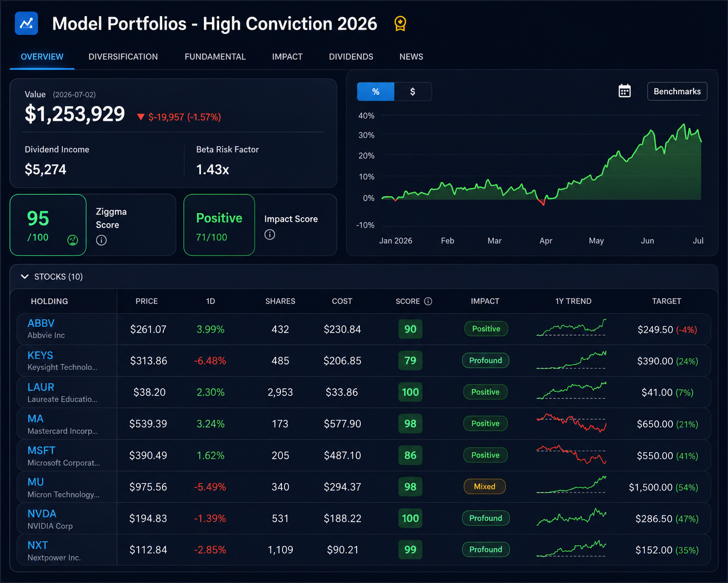
Task: Click Dividend Income value $5,274
Action: 46,169
